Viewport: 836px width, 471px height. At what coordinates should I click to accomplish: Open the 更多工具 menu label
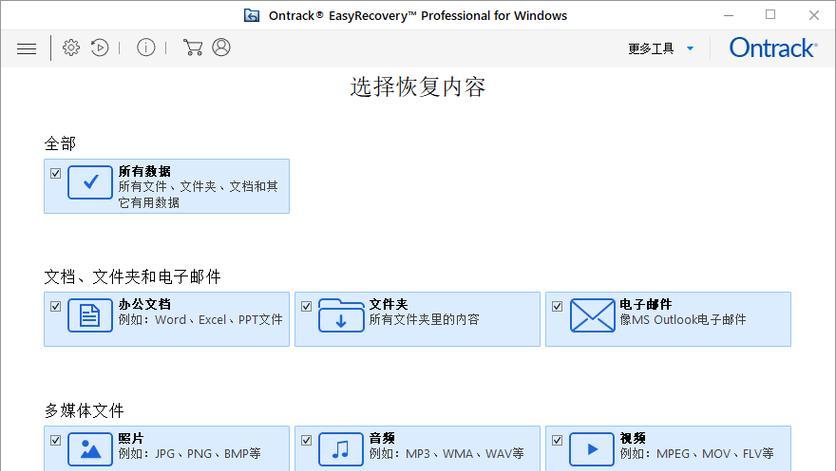[x=651, y=49]
